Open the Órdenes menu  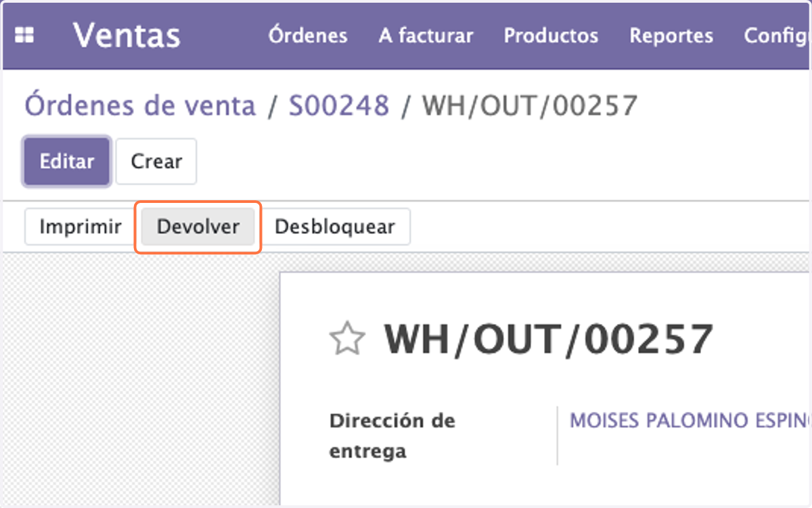pyautogui.click(x=308, y=35)
